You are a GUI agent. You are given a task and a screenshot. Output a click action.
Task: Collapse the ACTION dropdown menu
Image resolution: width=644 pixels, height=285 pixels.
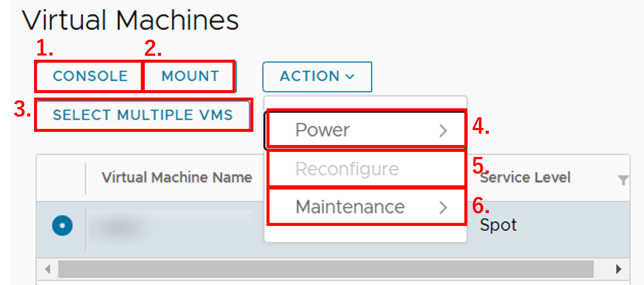317,77
